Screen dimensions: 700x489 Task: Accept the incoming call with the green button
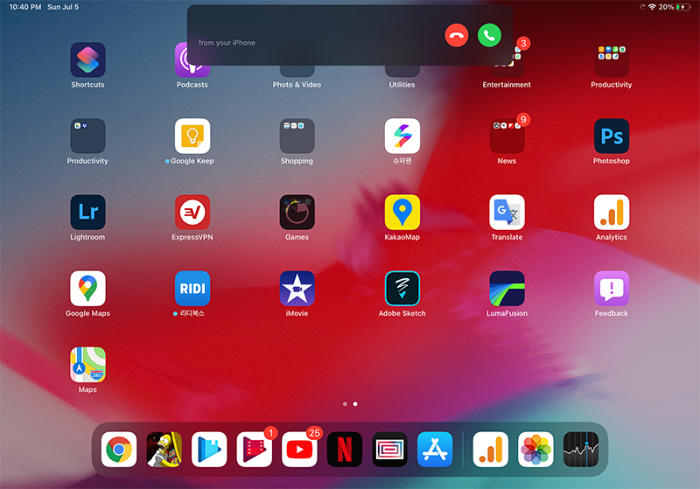point(489,35)
